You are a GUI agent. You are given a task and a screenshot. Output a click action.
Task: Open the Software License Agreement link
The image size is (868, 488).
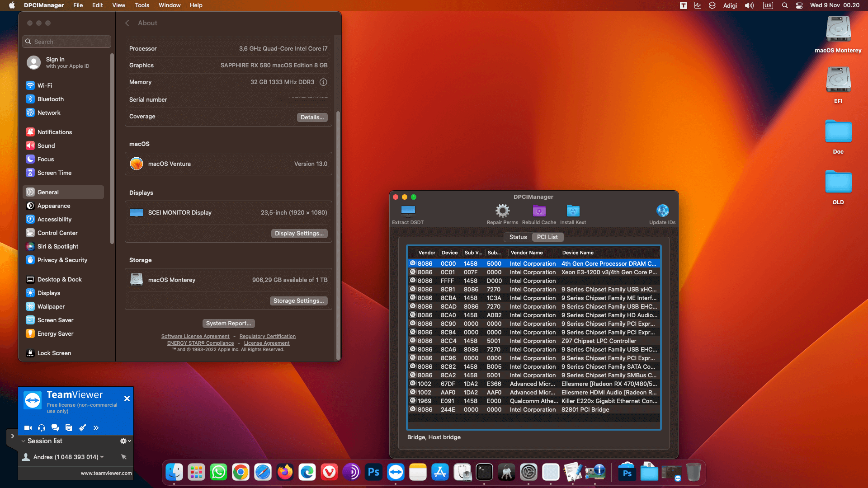point(195,336)
